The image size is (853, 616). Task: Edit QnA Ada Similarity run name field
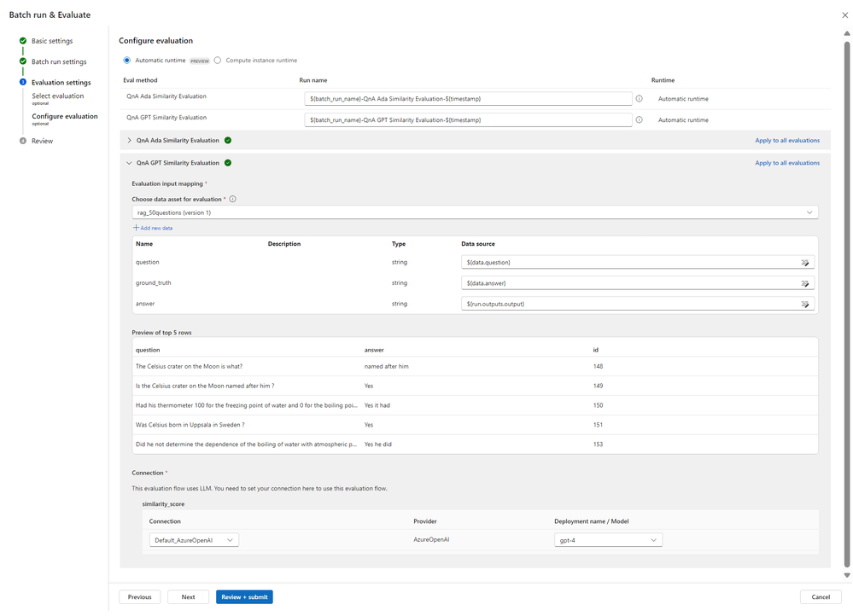point(468,99)
